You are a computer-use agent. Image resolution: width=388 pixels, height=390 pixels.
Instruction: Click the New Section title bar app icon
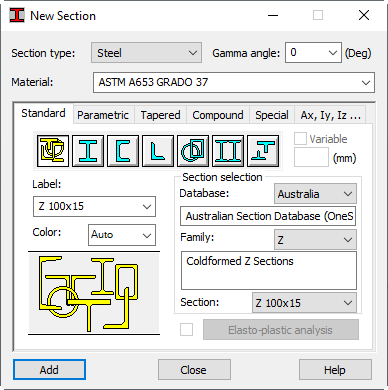17,15
